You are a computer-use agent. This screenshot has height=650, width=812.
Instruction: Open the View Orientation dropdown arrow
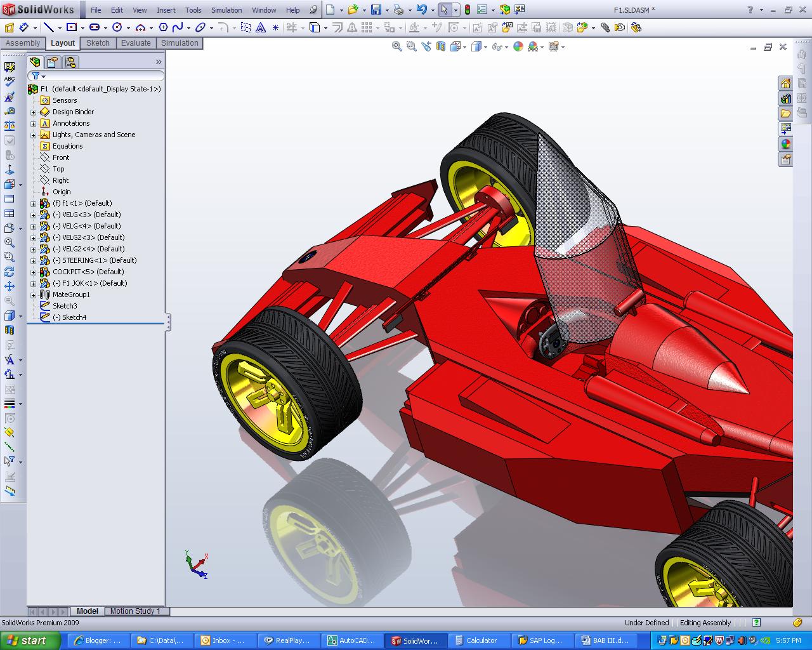466,47
